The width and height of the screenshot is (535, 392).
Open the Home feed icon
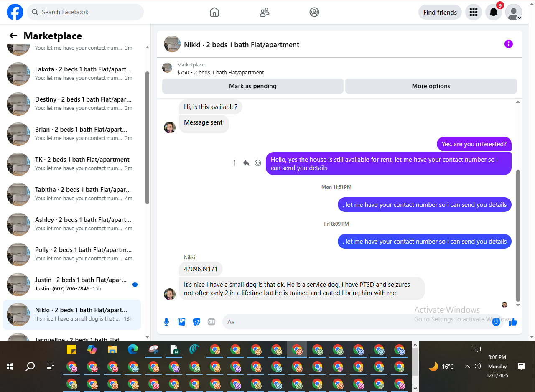(x=214, y=12)
